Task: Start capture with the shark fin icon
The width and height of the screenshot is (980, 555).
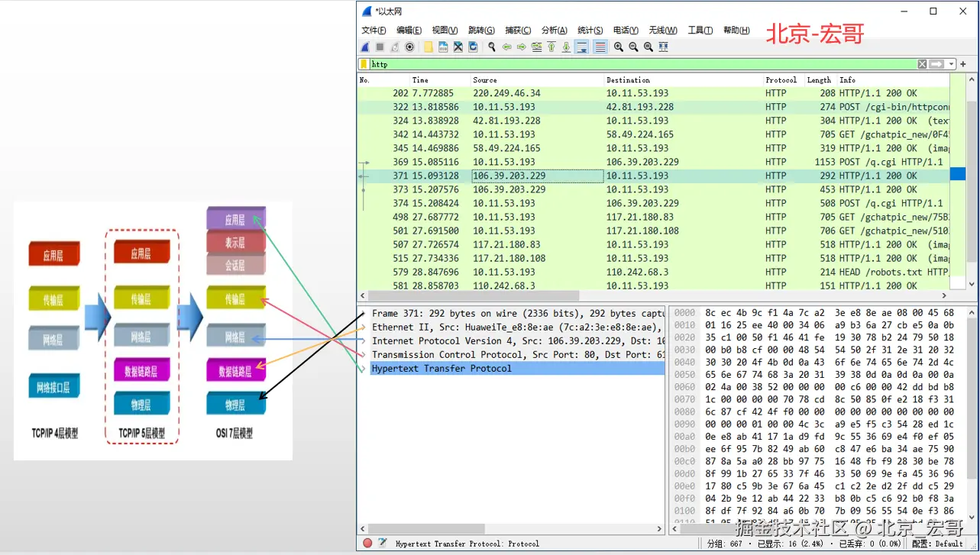Action: coord(366,47)
